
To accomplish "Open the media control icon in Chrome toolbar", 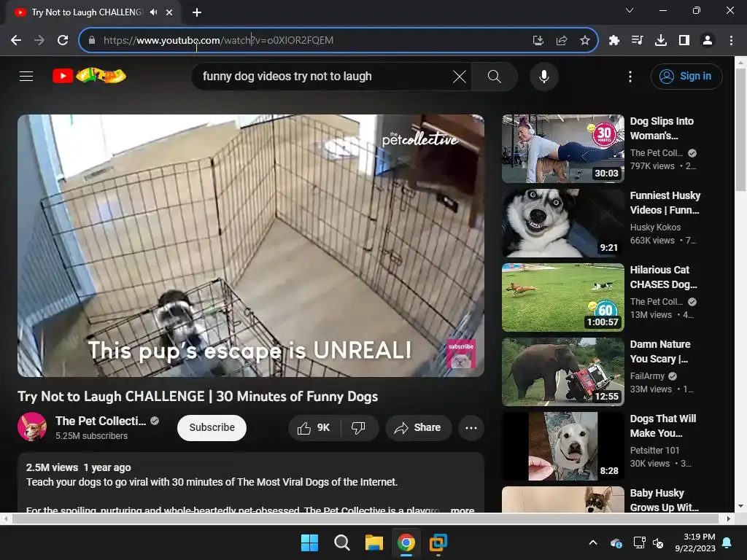I will tap(637, 41).
